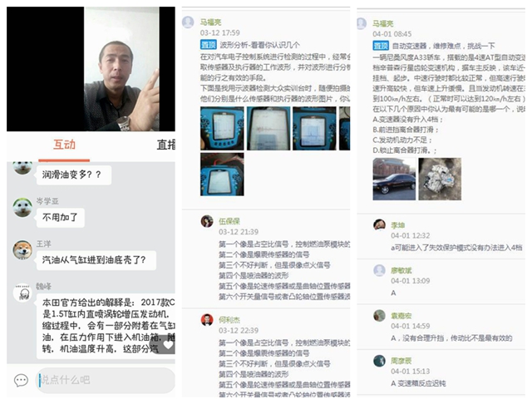Click the live video stream of the presenter

(91, 69)
